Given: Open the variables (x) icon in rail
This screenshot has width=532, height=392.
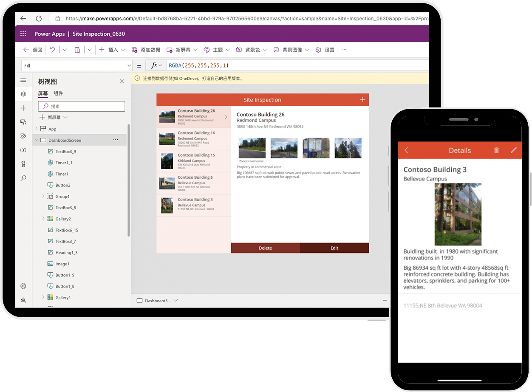Looking at the screenshot, I should [x=23, y=150].
